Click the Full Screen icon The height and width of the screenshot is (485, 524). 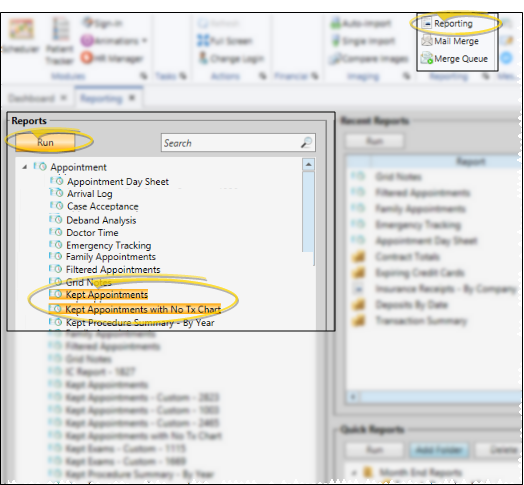[203, 41]
